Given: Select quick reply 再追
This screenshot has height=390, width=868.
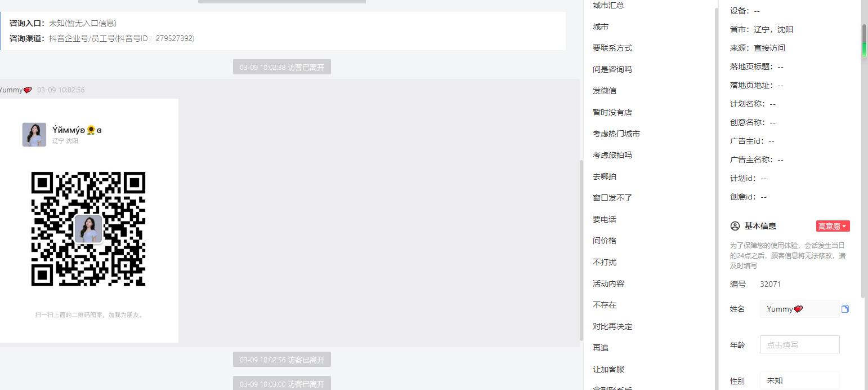Looking at the screenshot, I should click(x=601, y=348).
